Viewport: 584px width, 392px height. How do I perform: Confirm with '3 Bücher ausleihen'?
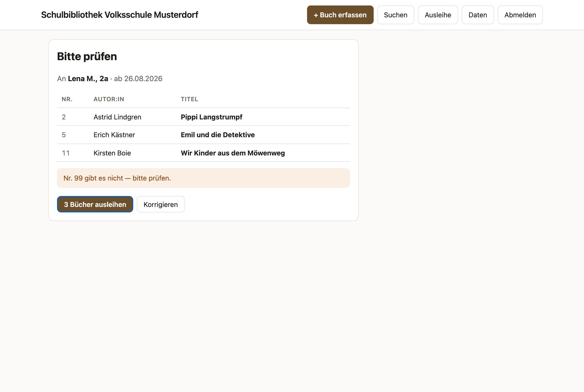click(95, 204)
